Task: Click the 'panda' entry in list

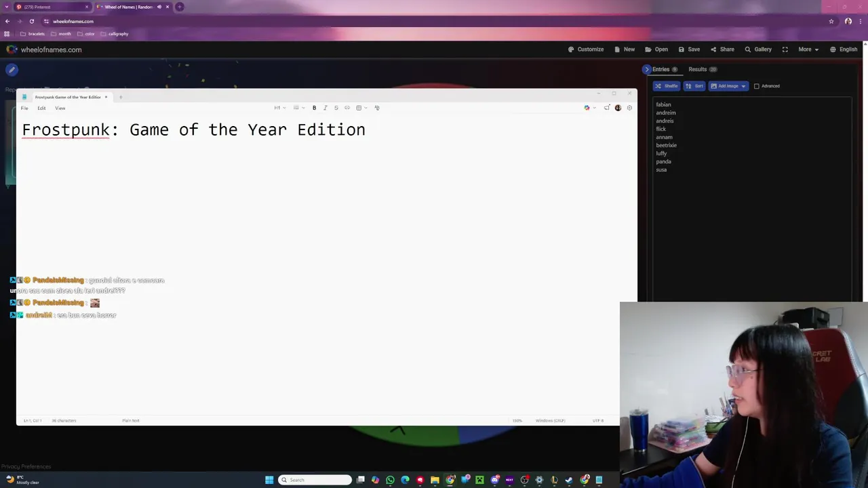Action: (x=663, y=161)
